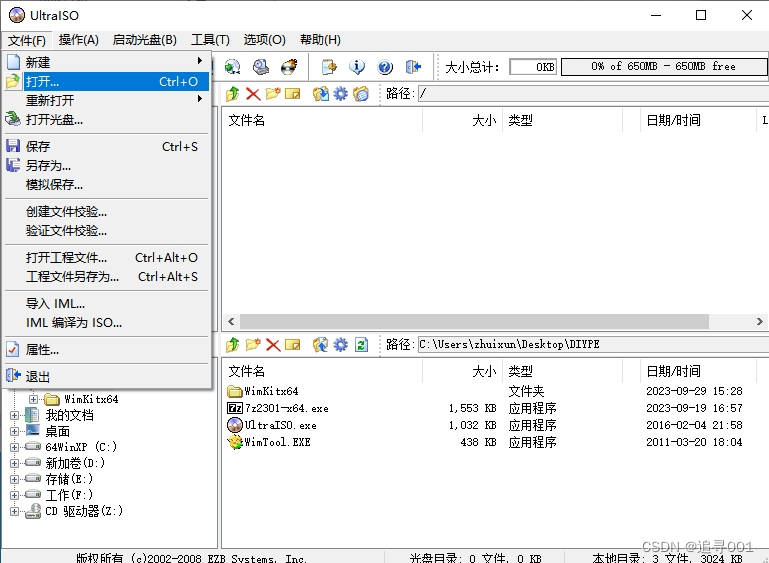Expand the 工作(F:) drive node
This screenshot has width=769, height=563.
point(14,495)
